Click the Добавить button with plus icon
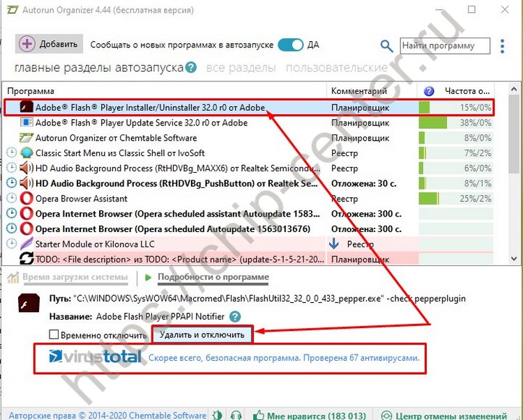Image resolution: width=523 pixels, height=420 pixels. click(x=49, y=44)
